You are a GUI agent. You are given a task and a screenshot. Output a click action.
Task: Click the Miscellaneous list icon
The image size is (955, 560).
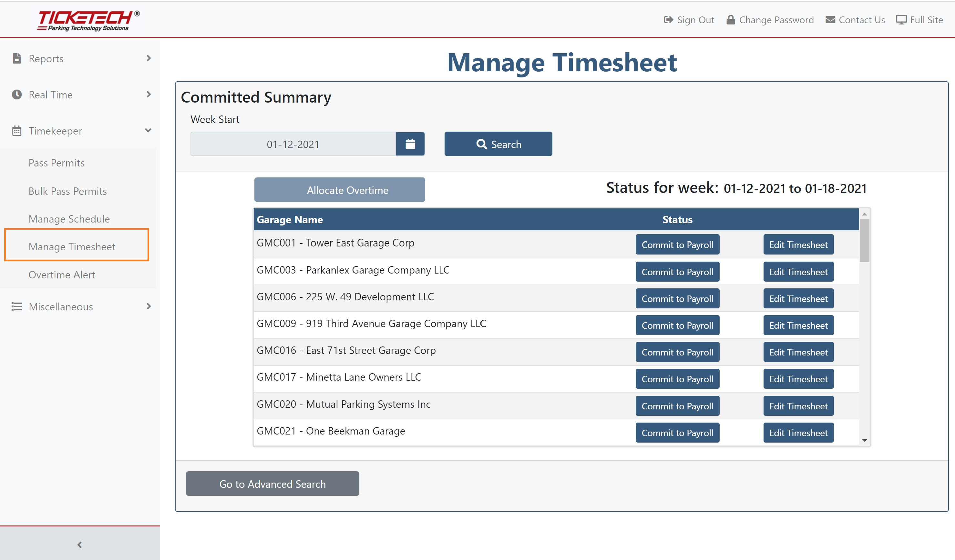pos(17,306)
